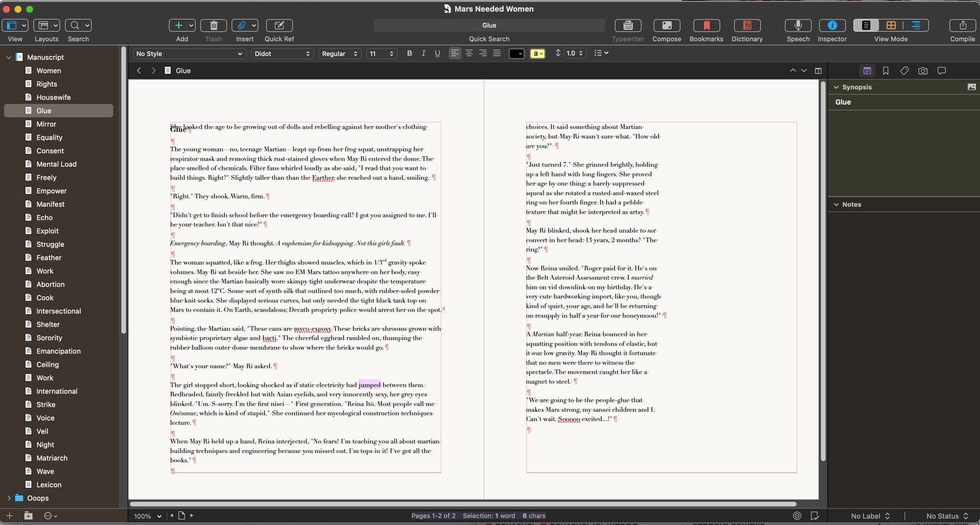Open the line spacing 1.0 dropdown
980x525 pixels.
[574, 54]
